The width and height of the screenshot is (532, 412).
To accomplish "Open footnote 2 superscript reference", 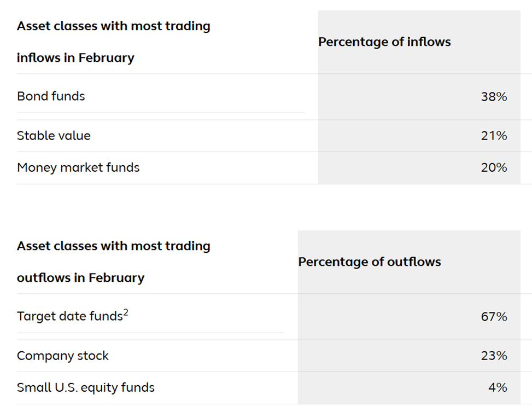I will [x=126, y=312].
